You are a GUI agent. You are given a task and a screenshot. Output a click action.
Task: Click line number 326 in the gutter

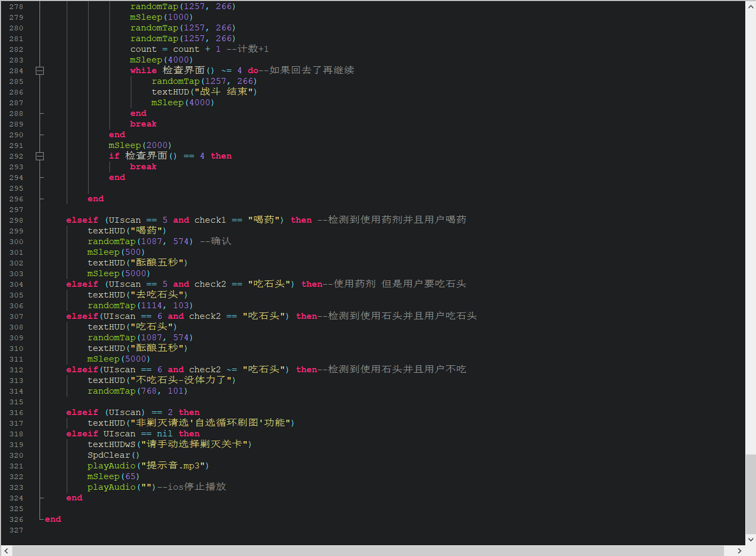coord(16,519)
